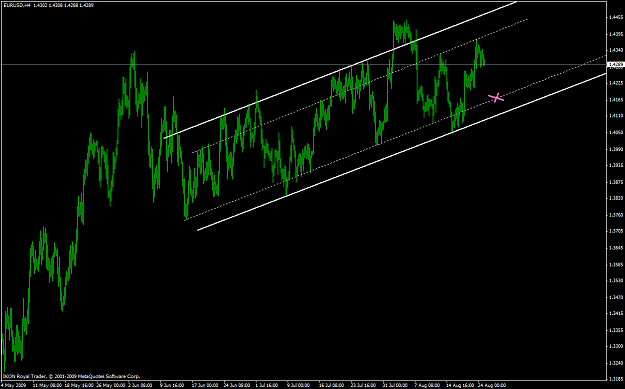The image size is (625, 389).
Task: Click the 14 Aug 16:00 time axis label
Action: pyautogui.click(x=459, y=385)
